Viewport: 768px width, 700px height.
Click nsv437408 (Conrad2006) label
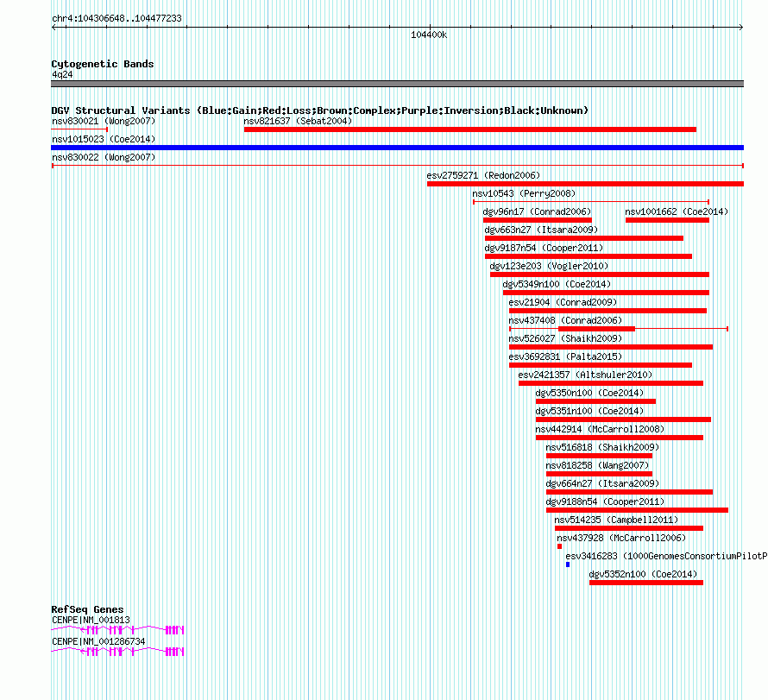click(565, 320)
